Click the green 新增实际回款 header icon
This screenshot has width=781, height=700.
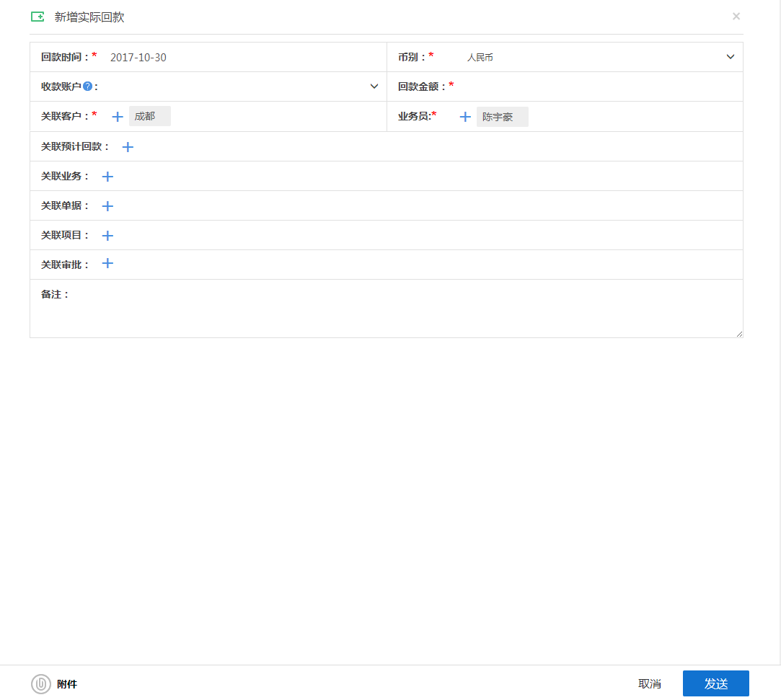click(x=37, y=17)
